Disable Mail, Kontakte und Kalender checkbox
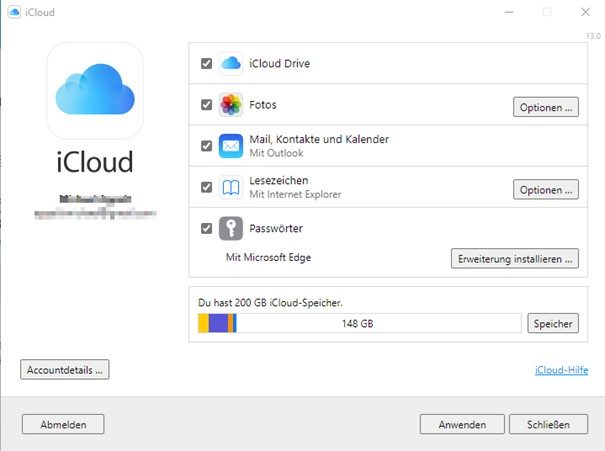605x451 pixels. click(206, 146)
